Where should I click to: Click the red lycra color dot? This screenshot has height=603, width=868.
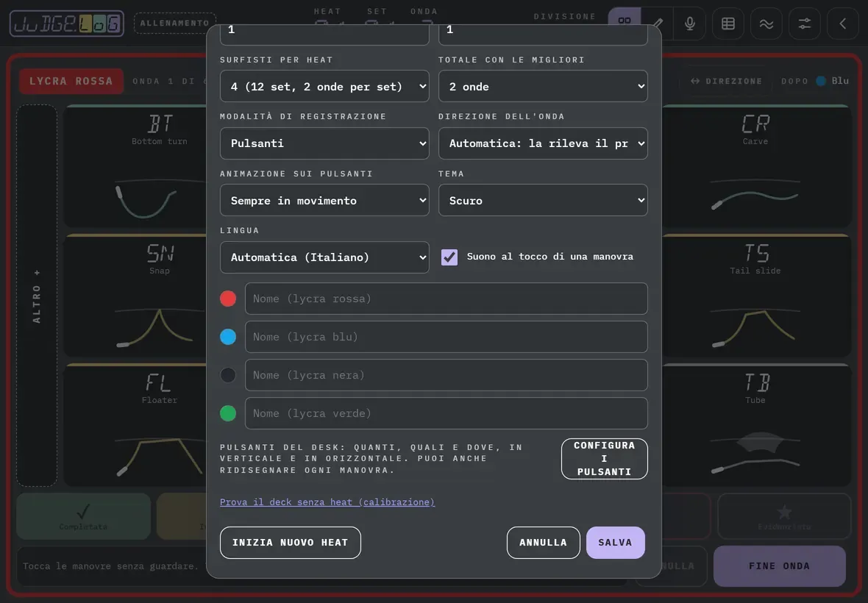tap(228, 299)
